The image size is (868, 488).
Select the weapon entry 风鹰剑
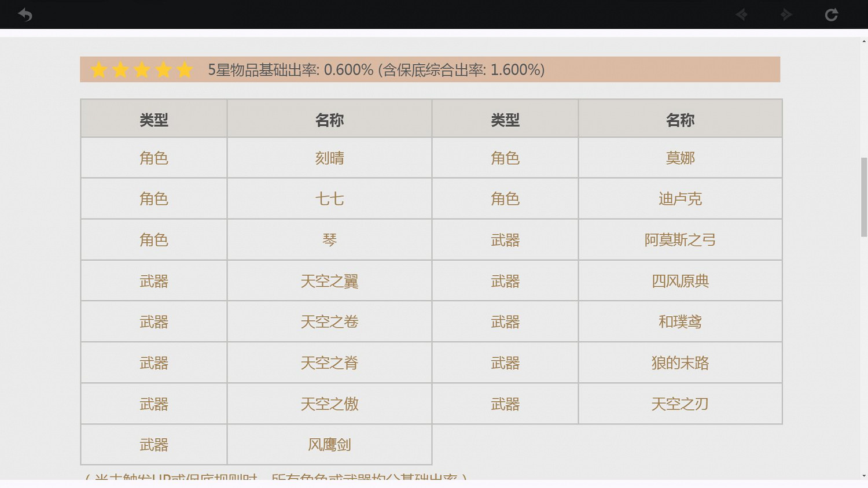pyautogui.click(x=329, y=444)
